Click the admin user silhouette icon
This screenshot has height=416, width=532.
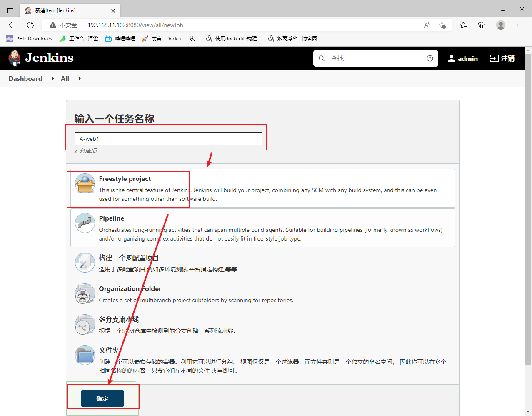(452, 58)
